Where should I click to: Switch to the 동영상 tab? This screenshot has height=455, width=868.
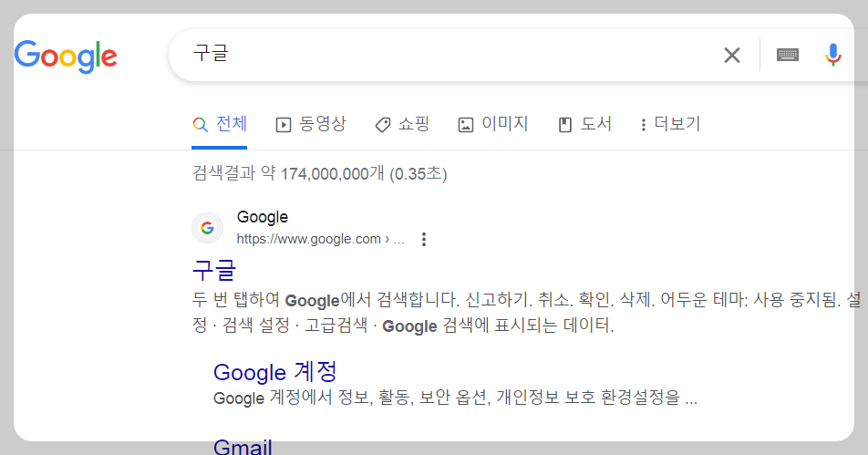(311, 124)
